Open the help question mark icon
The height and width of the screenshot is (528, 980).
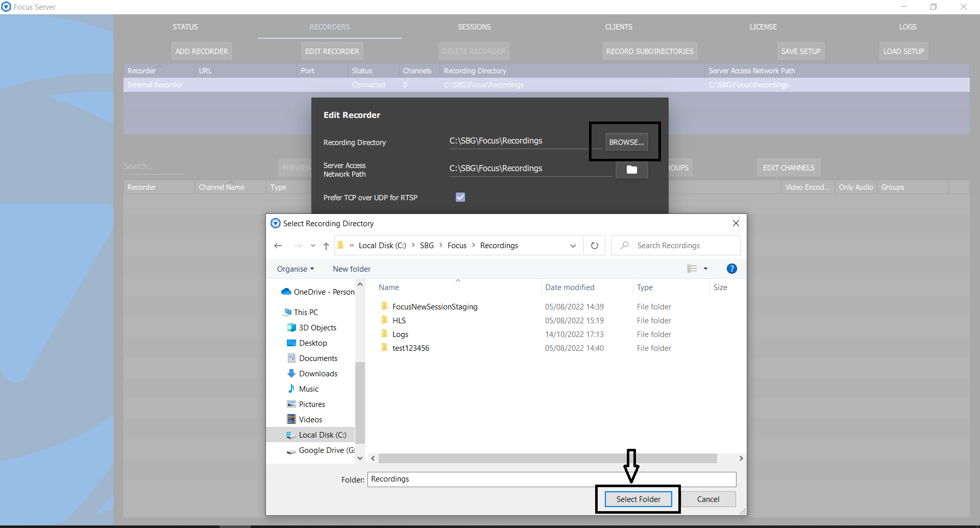coord(731,269)
